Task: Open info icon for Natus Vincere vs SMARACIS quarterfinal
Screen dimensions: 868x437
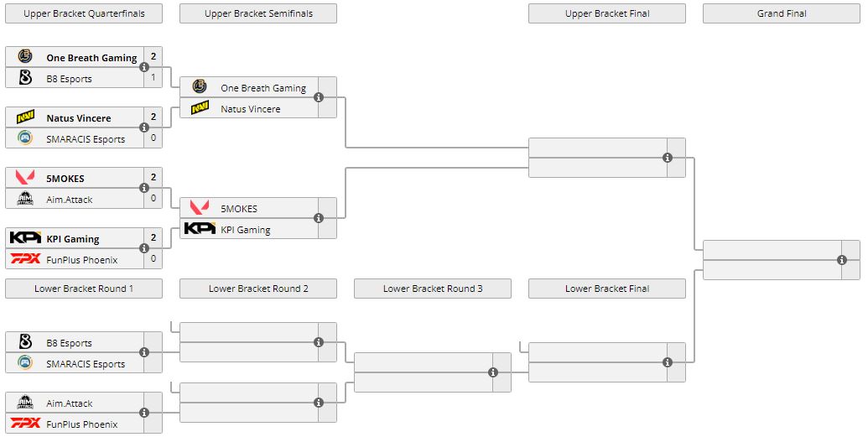Action: (x=144, y=127)
